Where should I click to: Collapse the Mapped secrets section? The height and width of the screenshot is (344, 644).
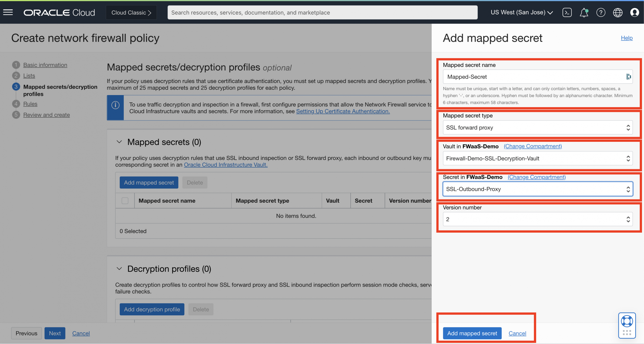(119, 142)
